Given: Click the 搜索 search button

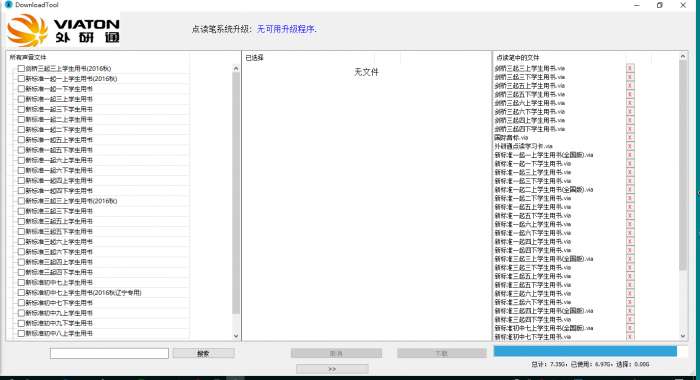Looking at the screenshot, I should click(x=203, y=353).
